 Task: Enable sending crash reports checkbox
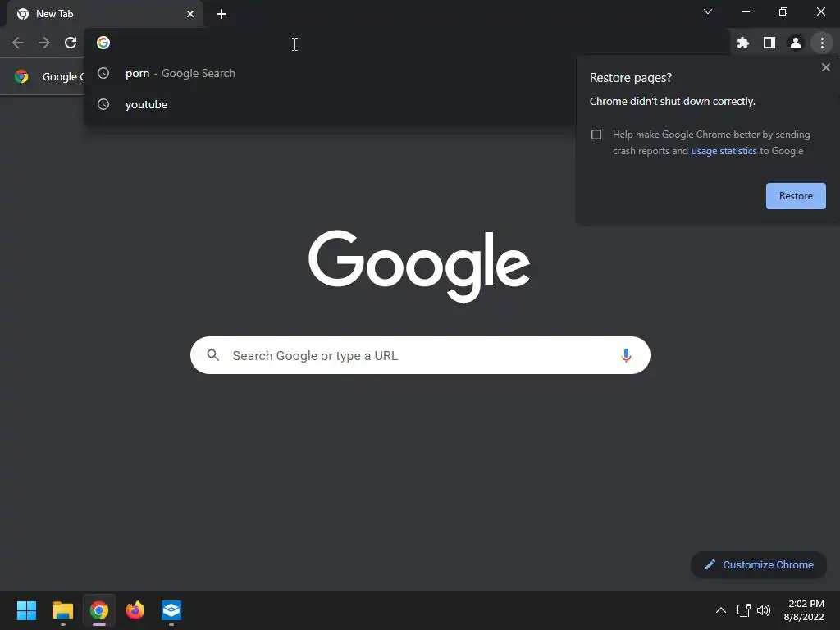pyautogui.click(x=596, y=135)
